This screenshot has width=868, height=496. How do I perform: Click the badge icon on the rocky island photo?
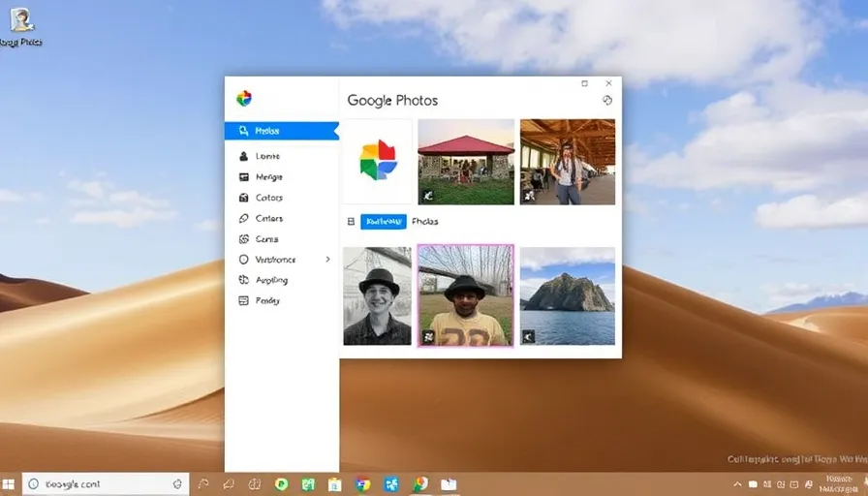pos(529,336)
